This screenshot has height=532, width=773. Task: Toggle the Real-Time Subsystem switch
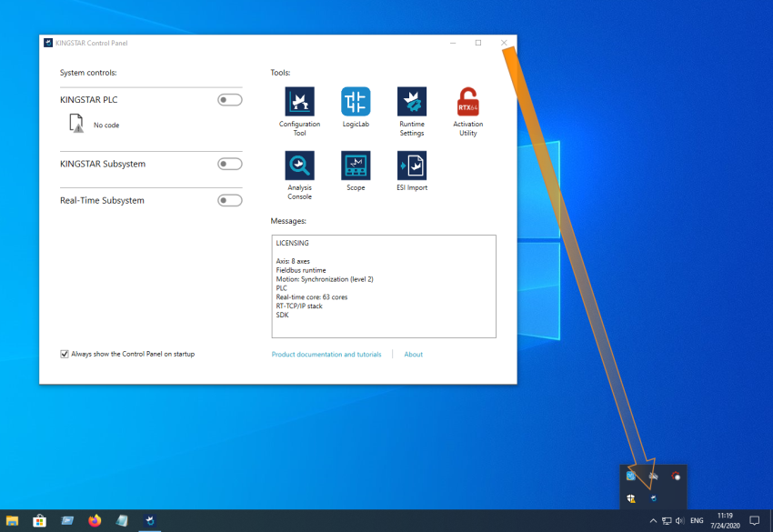(x=230, y=200)
